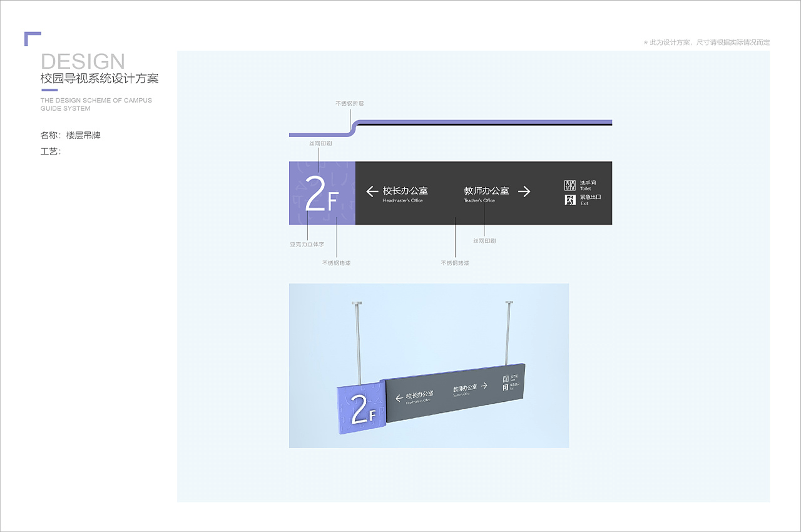Click the 工艺： text line
801x532 pixels.
coord(51,151)
